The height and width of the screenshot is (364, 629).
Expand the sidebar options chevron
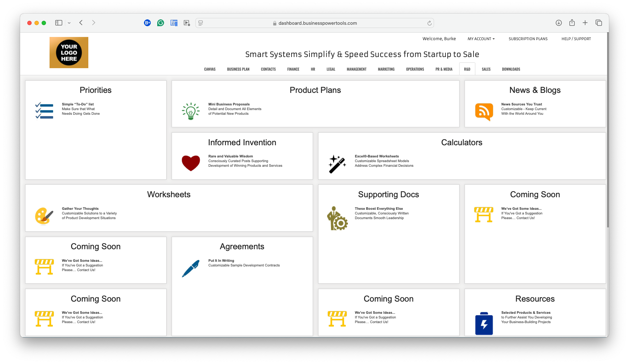coord(69,23)
